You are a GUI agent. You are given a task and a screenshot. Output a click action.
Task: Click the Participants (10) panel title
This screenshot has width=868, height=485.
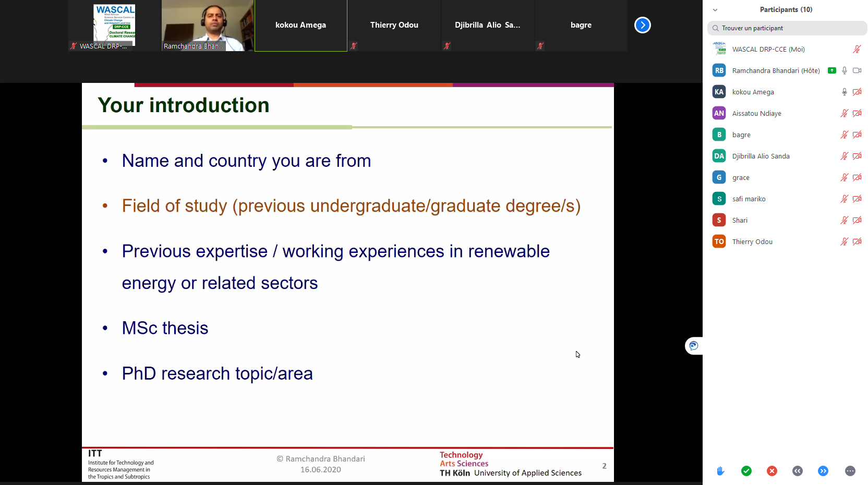[x=786, y=9]
